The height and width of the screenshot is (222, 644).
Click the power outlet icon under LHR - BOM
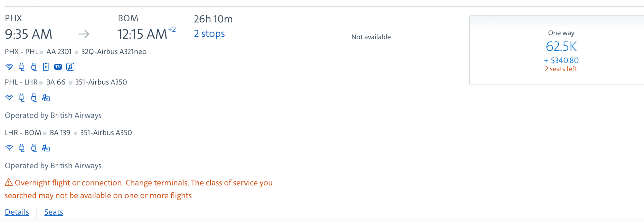pyautogui.click(x=22, y=148)
